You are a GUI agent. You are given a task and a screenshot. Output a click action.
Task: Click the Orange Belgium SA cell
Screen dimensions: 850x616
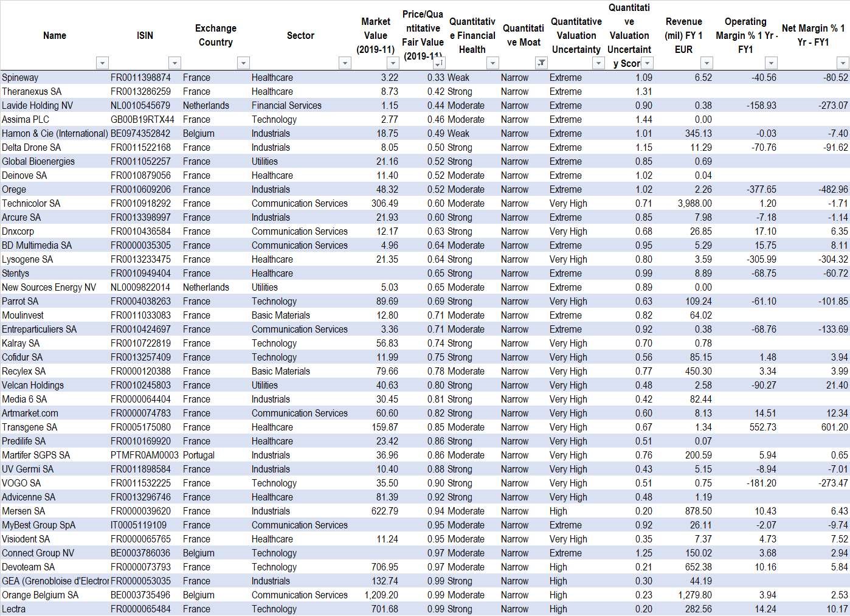point(40,595)
